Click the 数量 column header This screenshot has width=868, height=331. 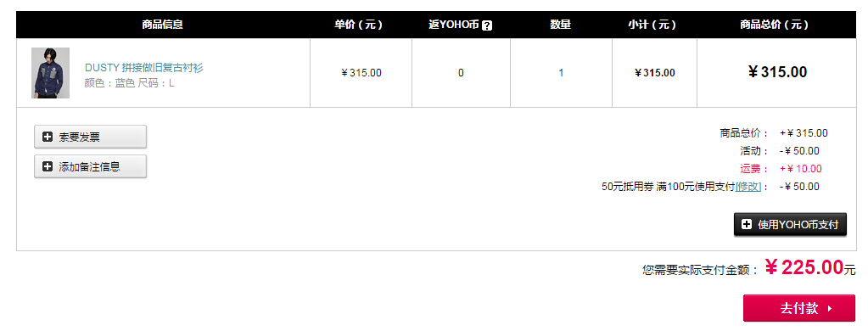560,25
